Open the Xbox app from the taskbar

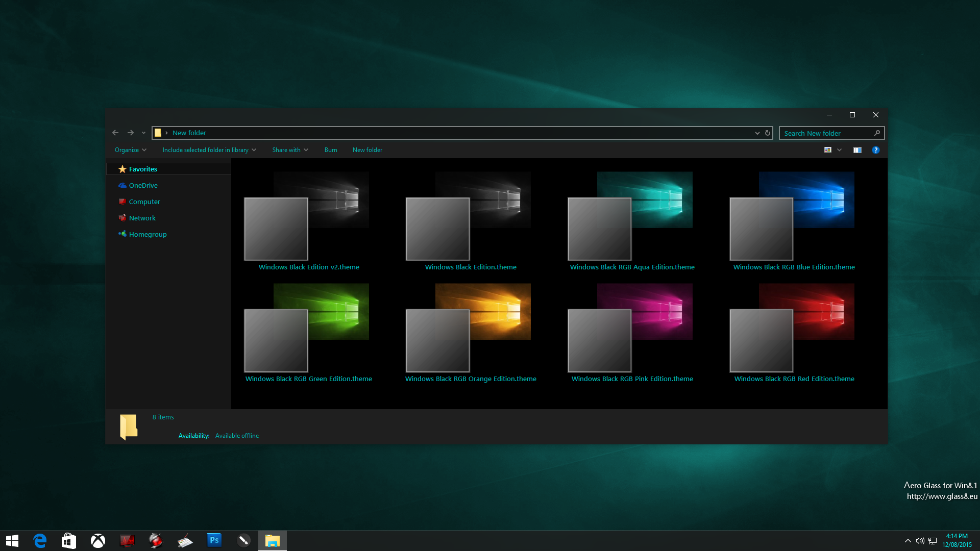[x=97, y=540]
